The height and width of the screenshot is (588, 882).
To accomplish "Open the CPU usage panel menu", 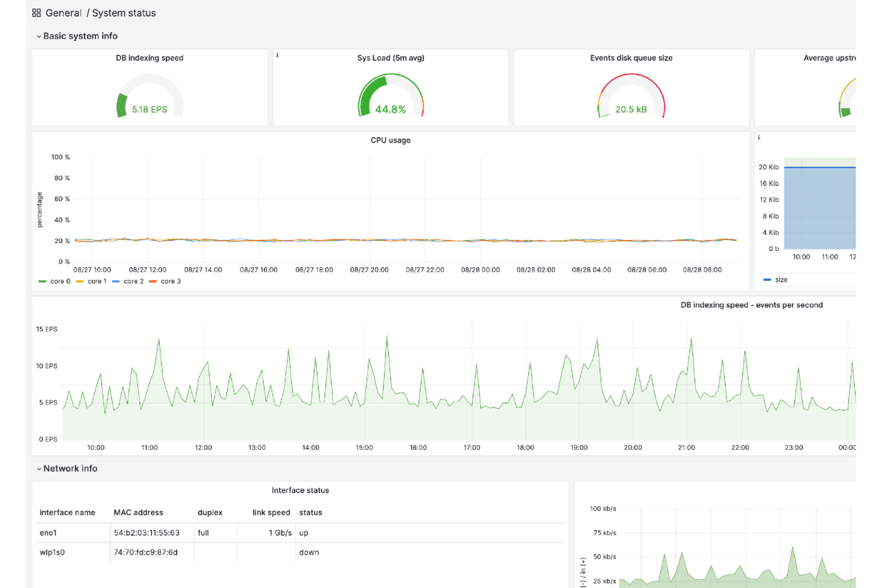I will pos(390,140).
